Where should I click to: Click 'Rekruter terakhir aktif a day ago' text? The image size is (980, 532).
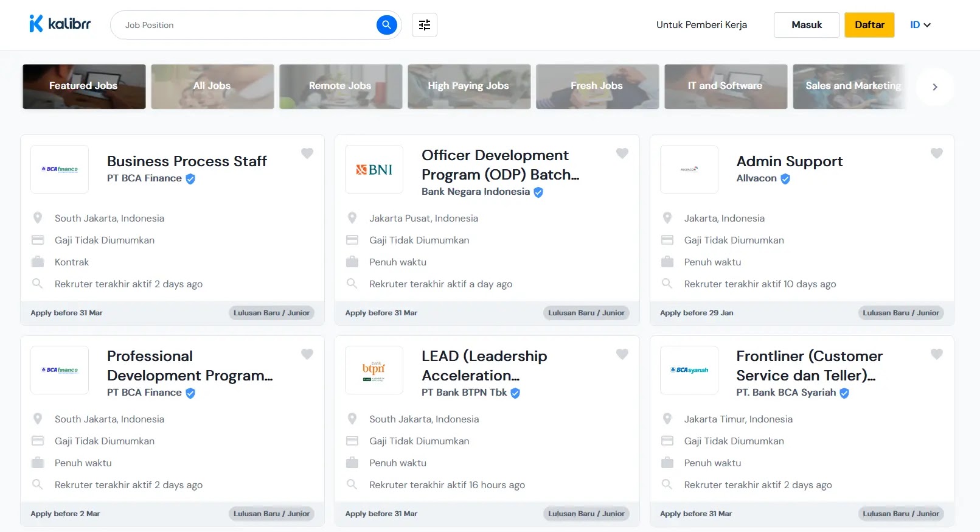440,284
